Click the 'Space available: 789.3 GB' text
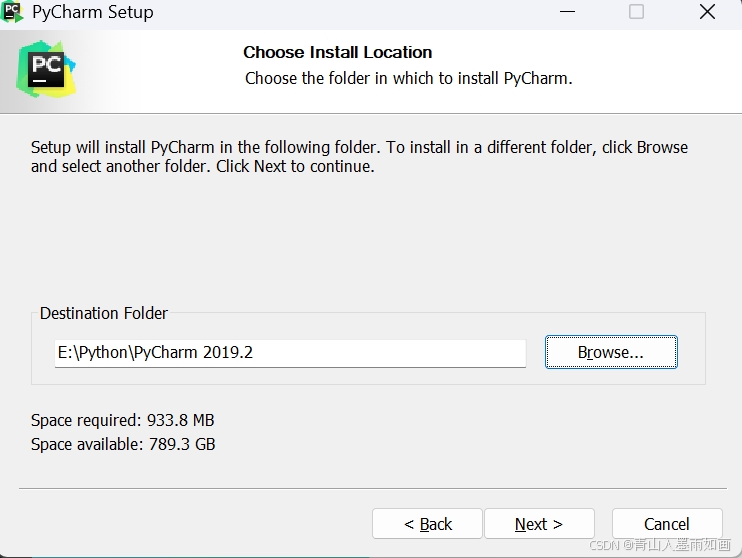742x558 pixels. (x=123, y=444)
